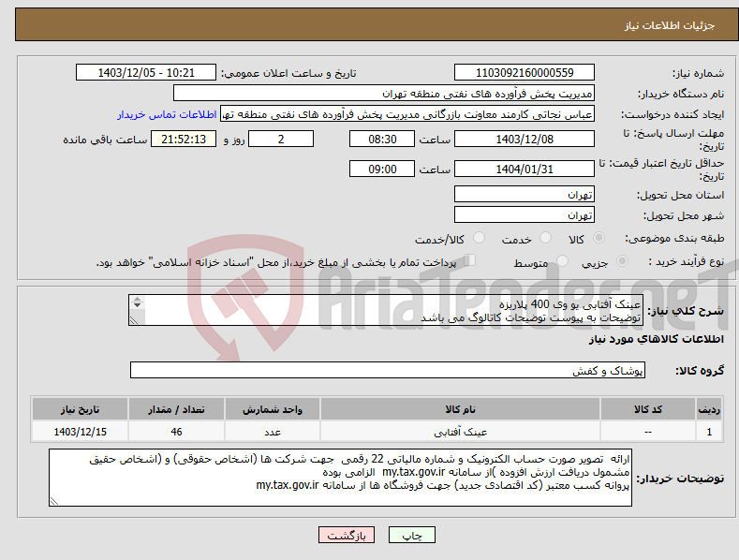Image resolution: width=739 pixels, height=560 pixels.
Task: Select the کالا/خدمت radio button
Action: tap(479, 238)
